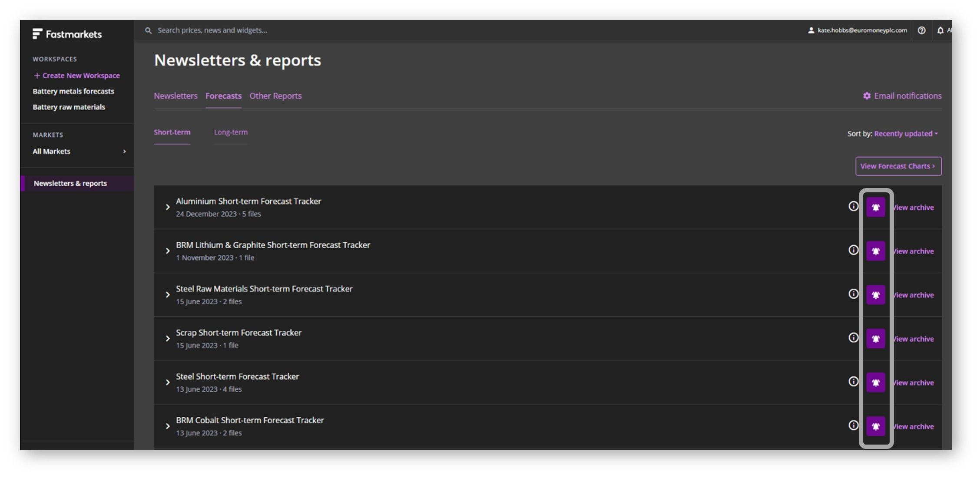
Task: View archive for Steel Short-term Forecast Tracker
Action: [x=914, y=383]
